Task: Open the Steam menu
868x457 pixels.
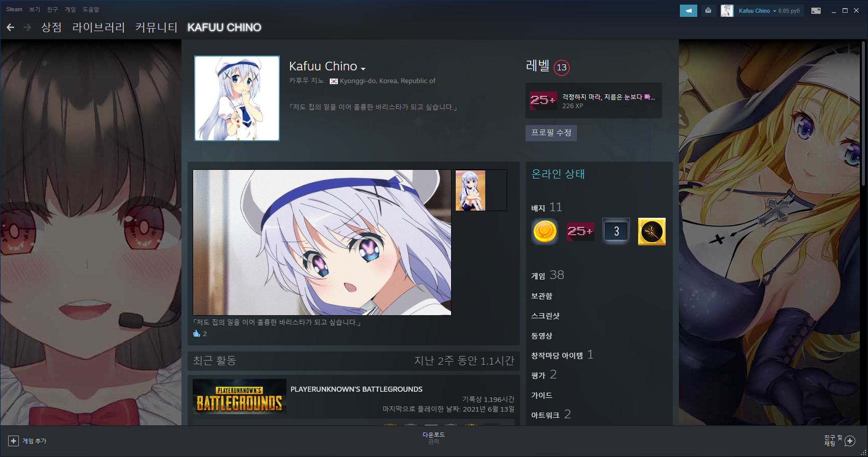Action: (14, 9)
